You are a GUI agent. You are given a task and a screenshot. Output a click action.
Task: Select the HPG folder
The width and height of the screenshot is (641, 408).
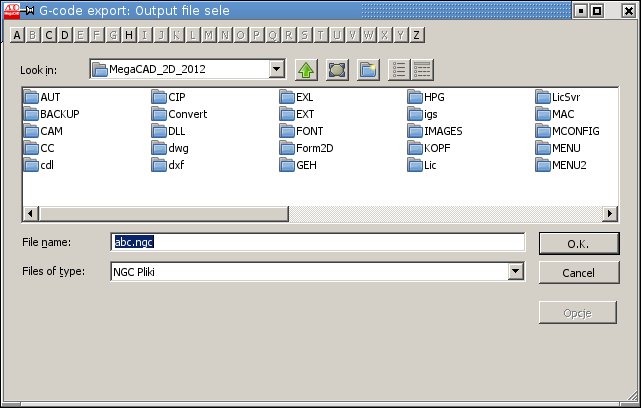tap(426, 97)
